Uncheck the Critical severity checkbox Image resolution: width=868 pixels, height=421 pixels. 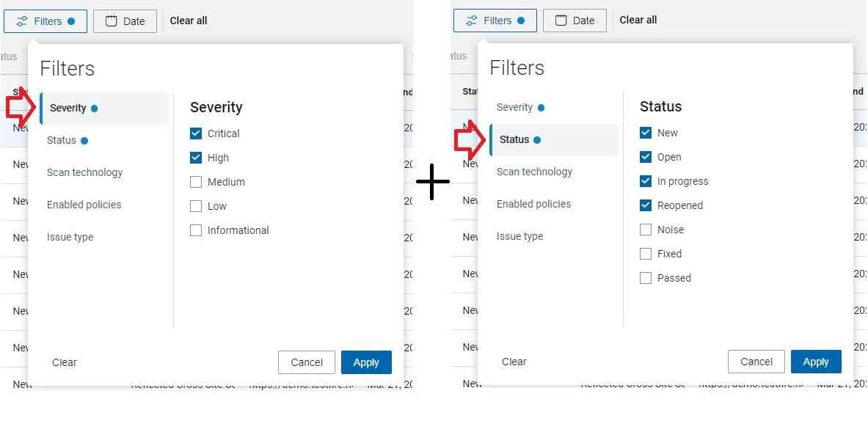[x=196, y=133]
